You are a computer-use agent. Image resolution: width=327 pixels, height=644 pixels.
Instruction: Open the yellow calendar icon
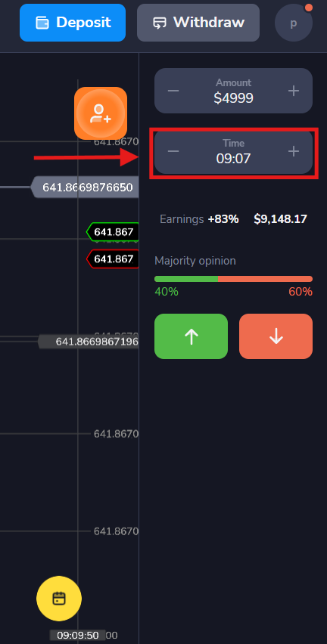pos(59,599)
